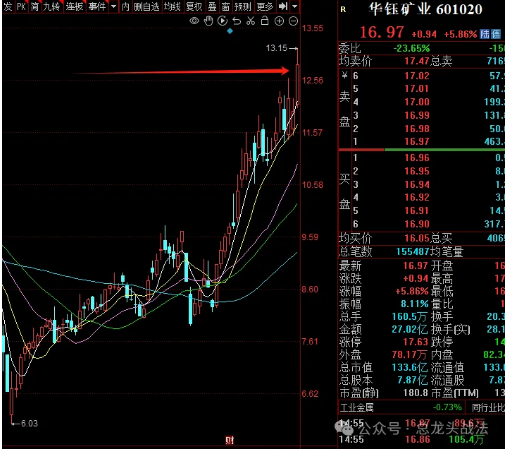Image resolution: width=506 pixels, height=449 pixels.
Task: Click the 删自选 button
Action: pyautogui.click(x=146, y=6)
